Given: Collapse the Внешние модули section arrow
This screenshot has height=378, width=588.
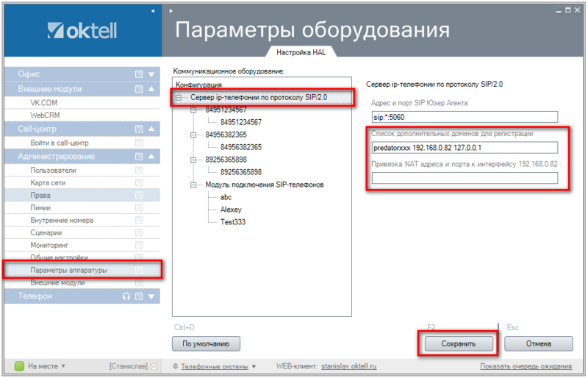Looking at the screenshot, I should (151, 89).
